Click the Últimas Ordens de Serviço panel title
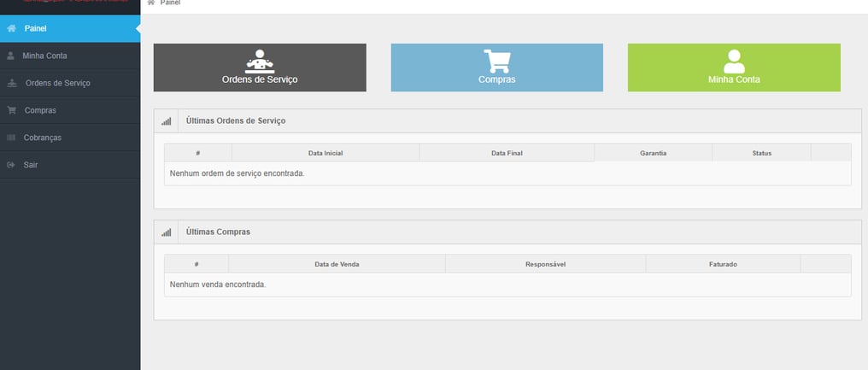Screen dimensions: 868x370 (x=236, y=120)
